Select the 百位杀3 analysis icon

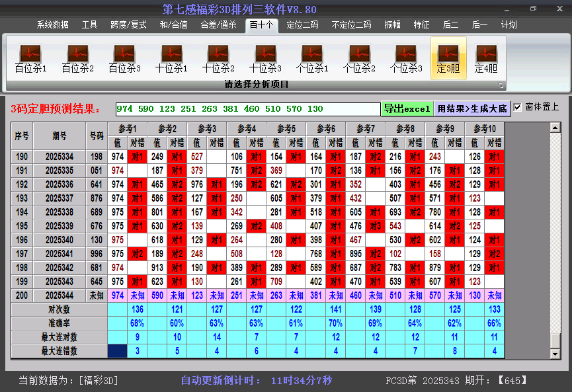tap(124, 58)
